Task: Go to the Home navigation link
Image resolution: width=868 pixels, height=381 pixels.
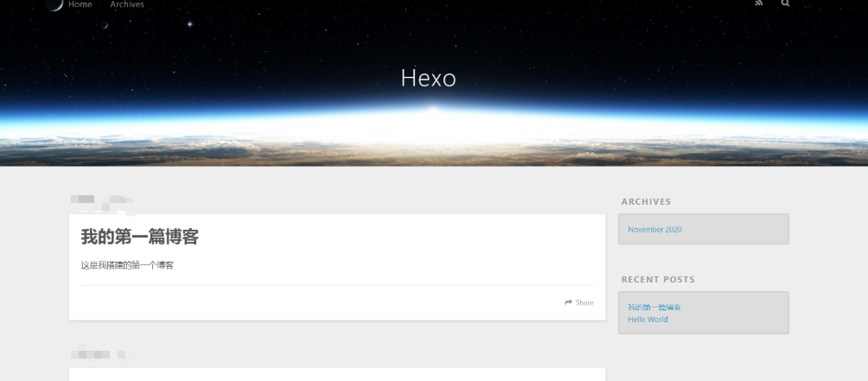Action: coord(80,4)
